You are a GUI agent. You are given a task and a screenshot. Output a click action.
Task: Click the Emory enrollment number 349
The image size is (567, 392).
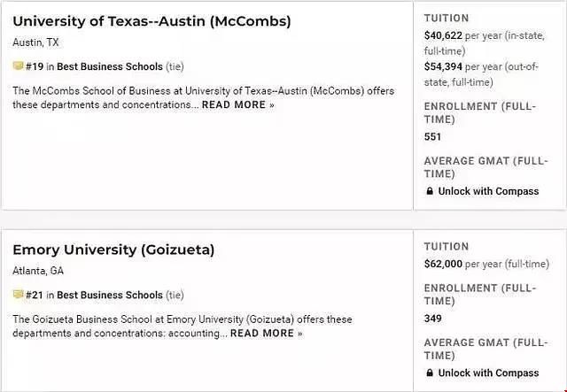point(433,319)
